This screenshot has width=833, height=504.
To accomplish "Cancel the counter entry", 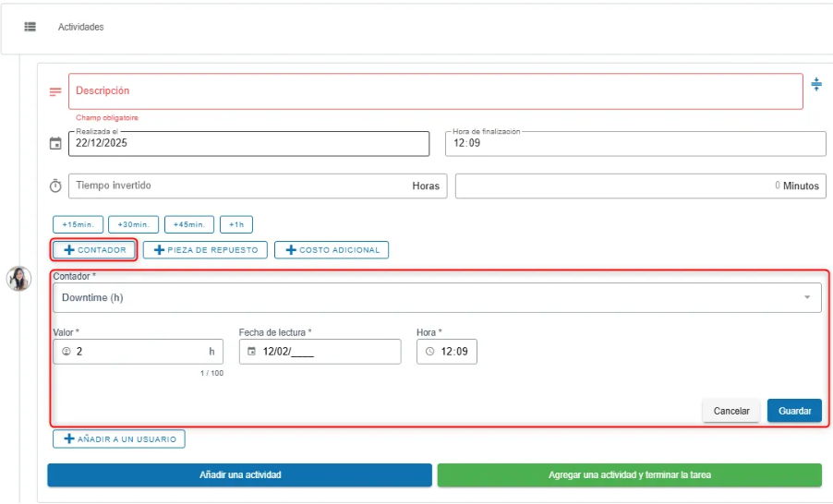I will pyautogui.click(x=730, y=411).
